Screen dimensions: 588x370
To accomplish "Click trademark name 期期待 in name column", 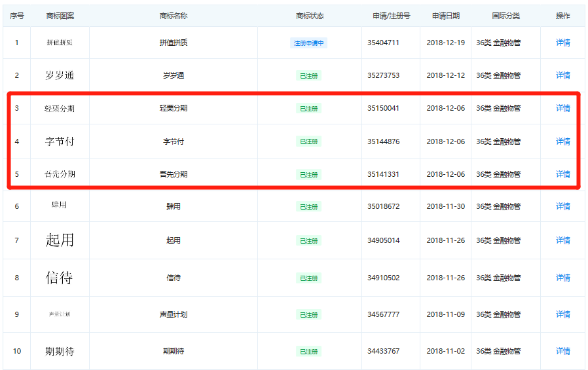I will (x=174, y=351).
